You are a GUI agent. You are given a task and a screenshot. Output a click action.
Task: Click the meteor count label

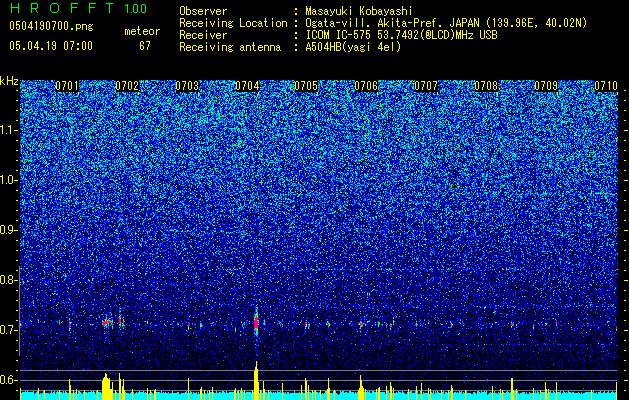point(142,31)
